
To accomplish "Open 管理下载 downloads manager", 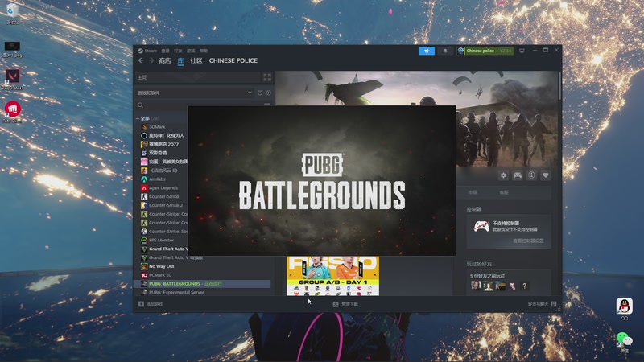I will [345, 304].
